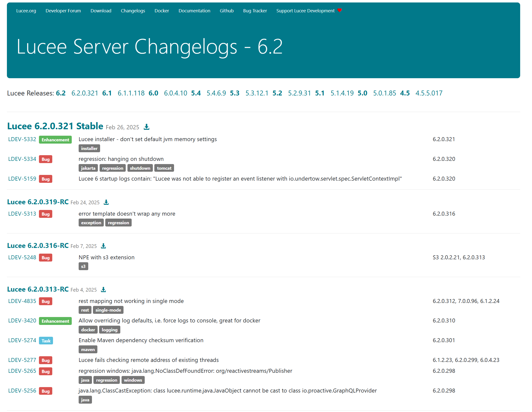The width and height of the screenshot is (532, 412).
Task: Select the 6.0 release series link
Action: (153, 93)
